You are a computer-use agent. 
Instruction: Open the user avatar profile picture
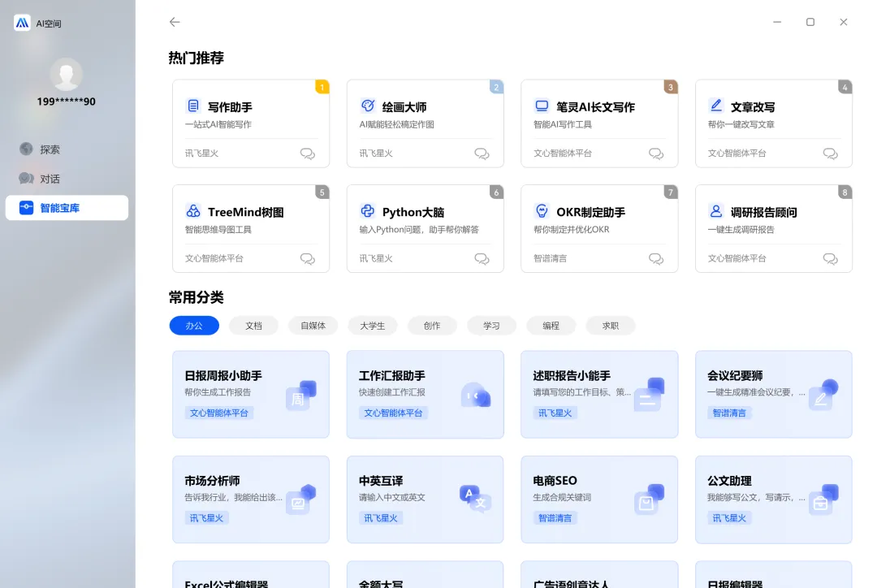(x=67, y=75)
